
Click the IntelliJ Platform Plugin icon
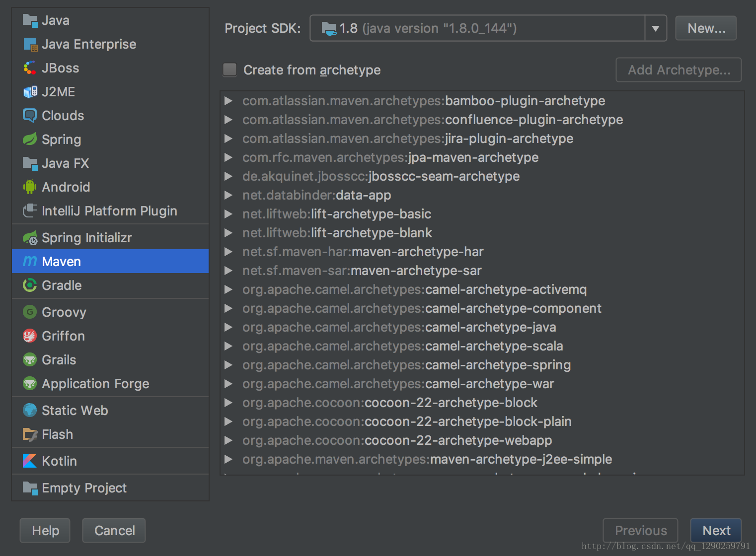click(x=30, y=211)
